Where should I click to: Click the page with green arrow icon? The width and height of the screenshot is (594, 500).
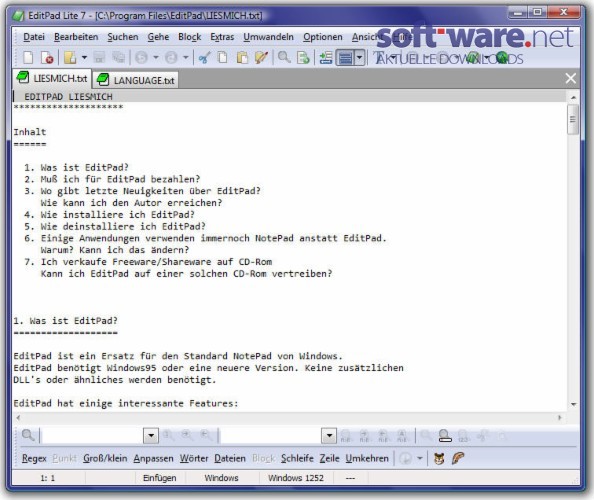303,58
